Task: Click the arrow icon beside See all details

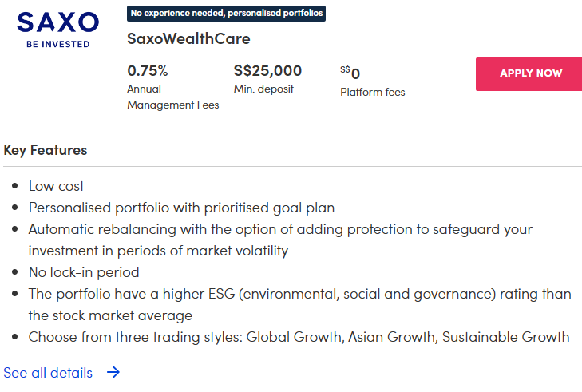Action: [x=113, y=372]
